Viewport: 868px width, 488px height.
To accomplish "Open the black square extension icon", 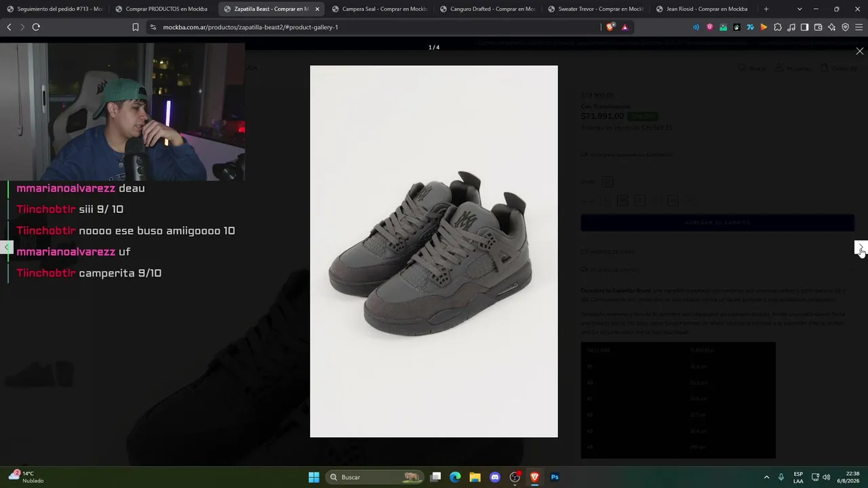I will coord(736,27).
